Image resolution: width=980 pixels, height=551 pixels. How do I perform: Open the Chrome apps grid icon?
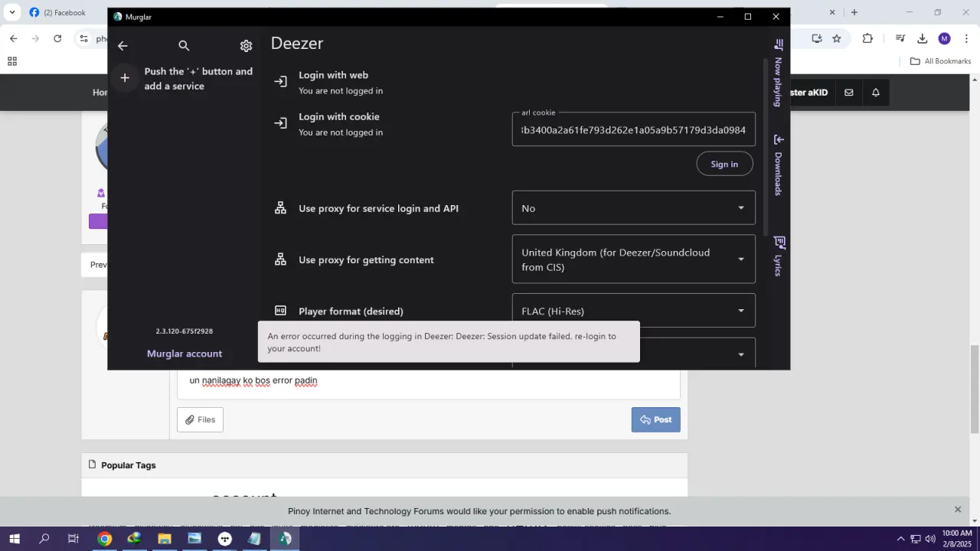12,61
